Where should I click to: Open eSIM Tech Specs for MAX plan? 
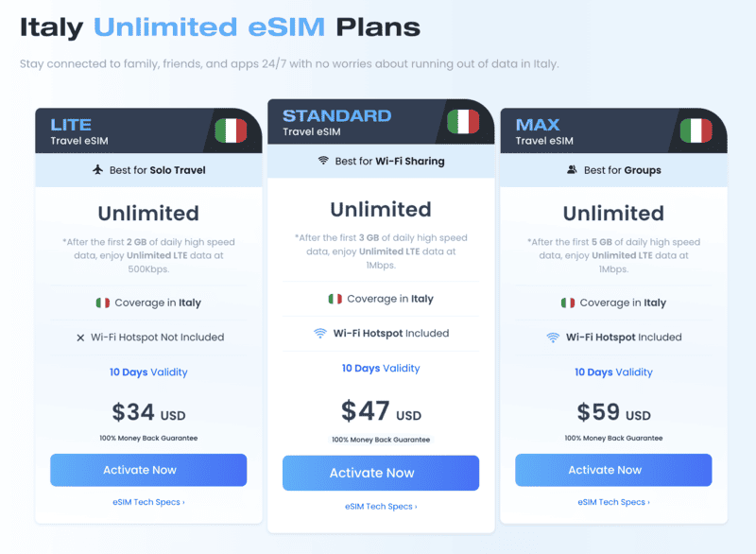(x=612, y=502)
